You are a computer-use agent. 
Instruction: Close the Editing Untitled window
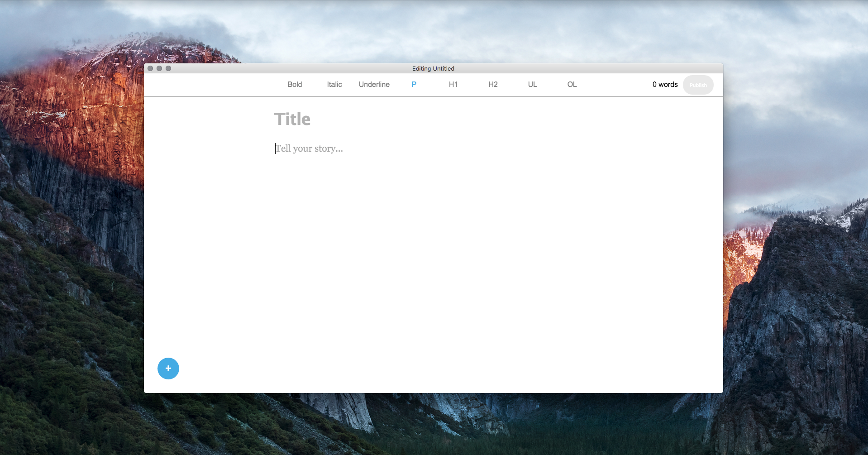tap(150, 68)
